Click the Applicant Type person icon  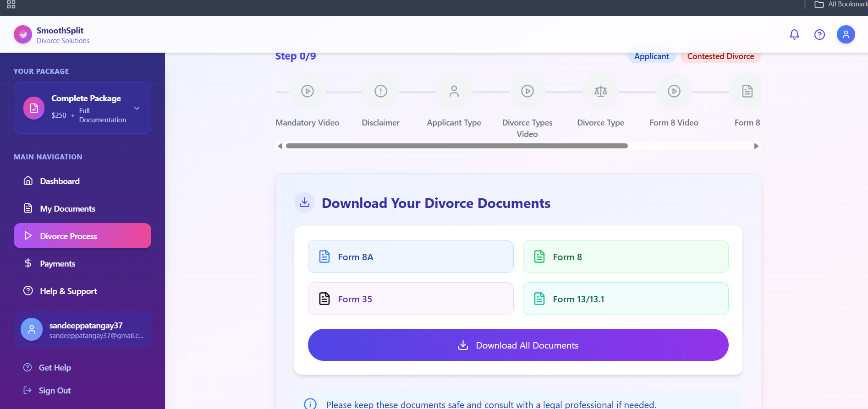[x=454, y=91]
